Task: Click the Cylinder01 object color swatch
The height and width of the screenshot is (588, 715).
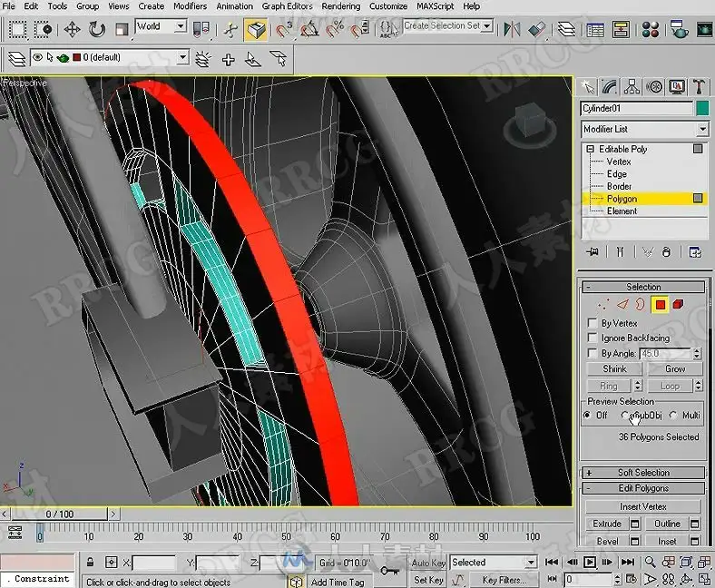Action: (701, 108)
